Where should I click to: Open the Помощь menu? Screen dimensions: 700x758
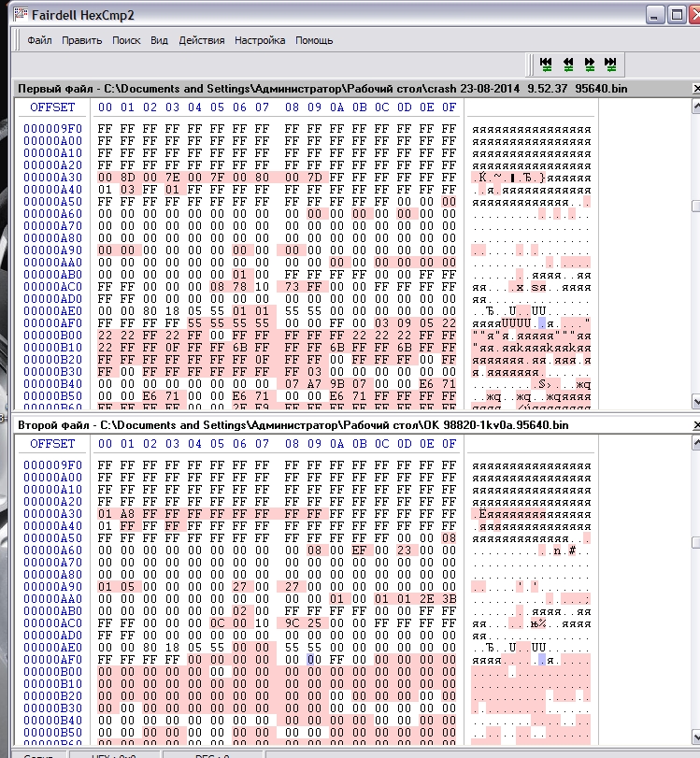click(314, 40)
